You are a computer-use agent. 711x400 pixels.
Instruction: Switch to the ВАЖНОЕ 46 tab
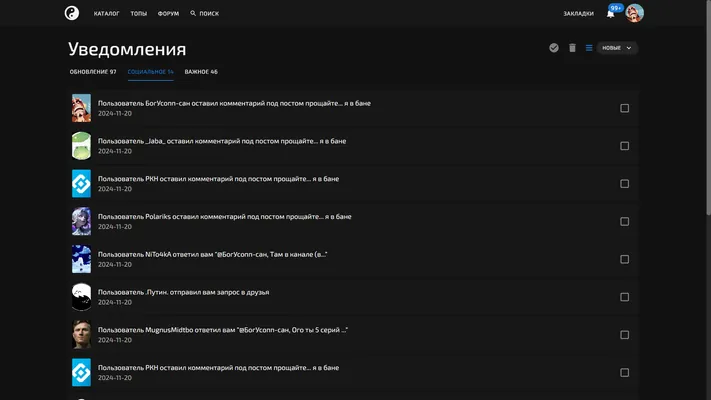[x=201, y=72]
